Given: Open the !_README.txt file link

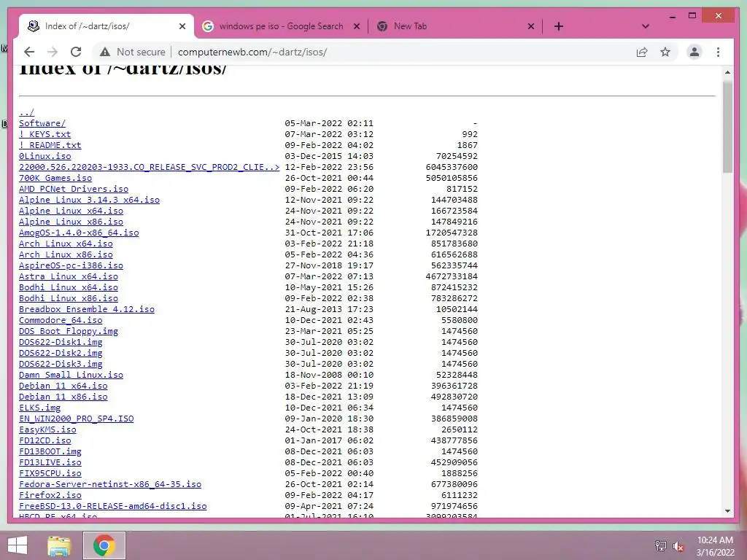Looking at the screenshot, I should pos(50,145).
